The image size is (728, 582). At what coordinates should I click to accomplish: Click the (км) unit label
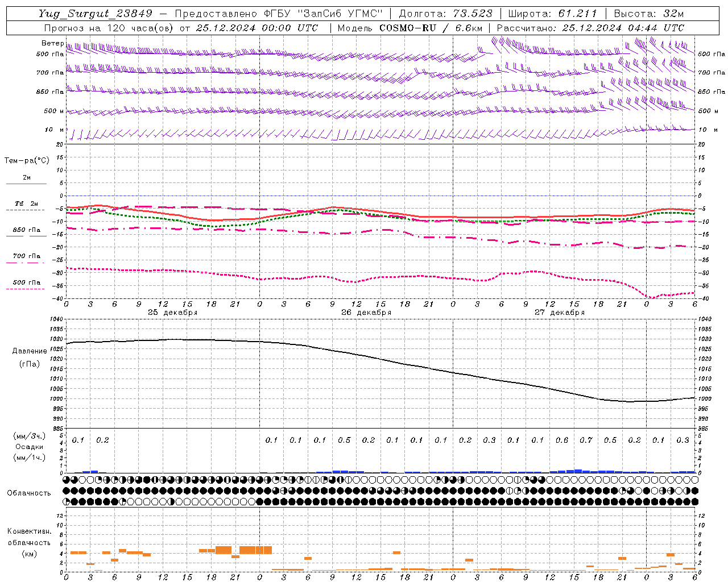click(30, 554)
